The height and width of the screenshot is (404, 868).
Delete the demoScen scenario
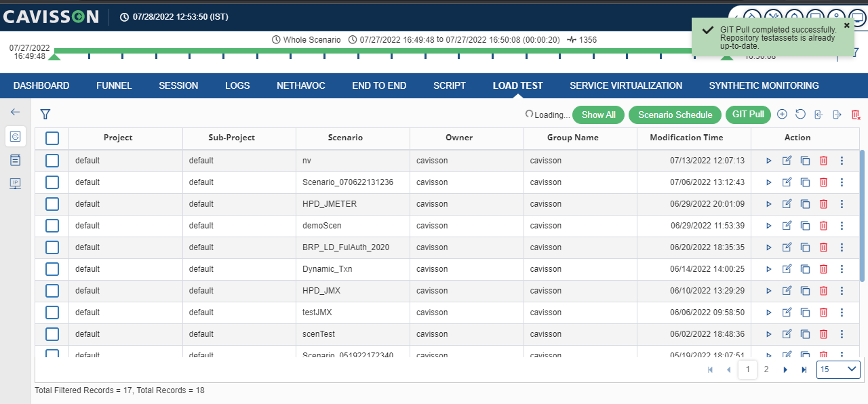(x=823, y=226)
